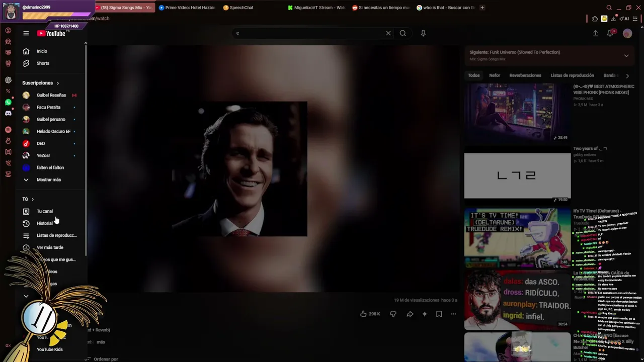Click the magnifier search button

click(x=403, y=33)
